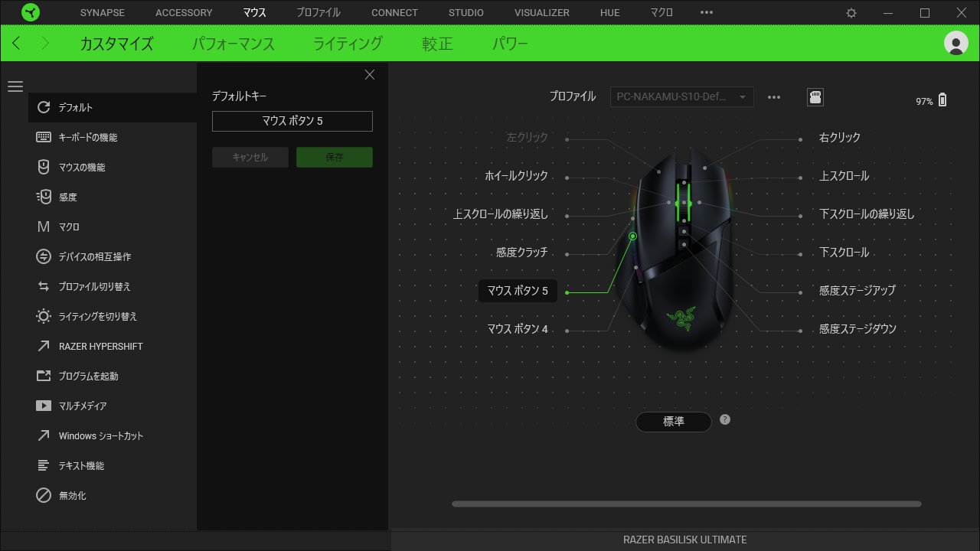Show more top-menu tabs via ellipsis
The width and height of the screenshot is (980, 551).
coord(707,12)
